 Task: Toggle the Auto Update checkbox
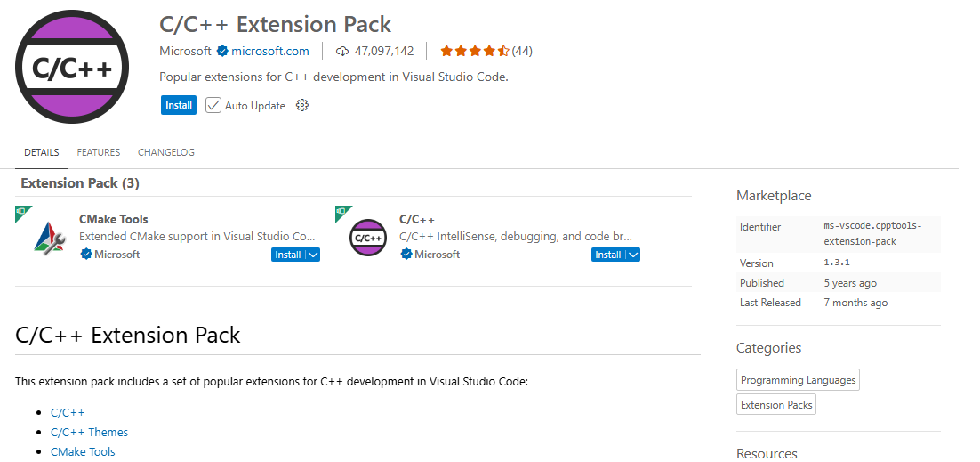pyautogui.click(x=213, y=105)
